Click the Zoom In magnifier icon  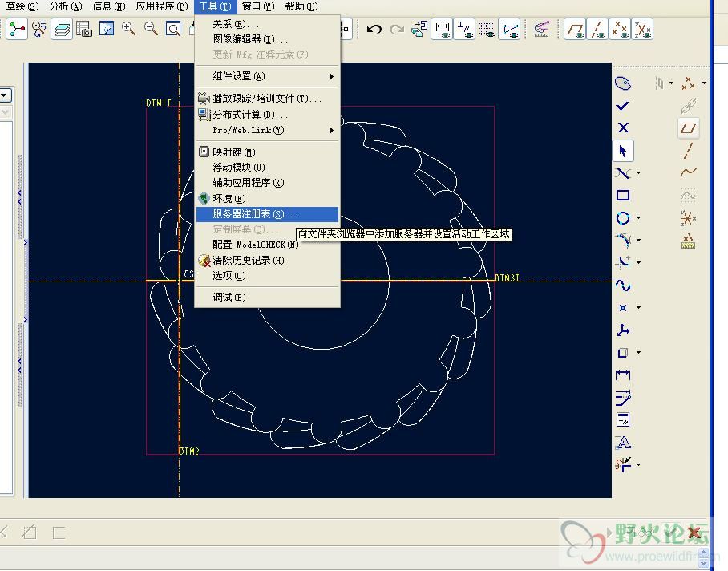[128, 29]
